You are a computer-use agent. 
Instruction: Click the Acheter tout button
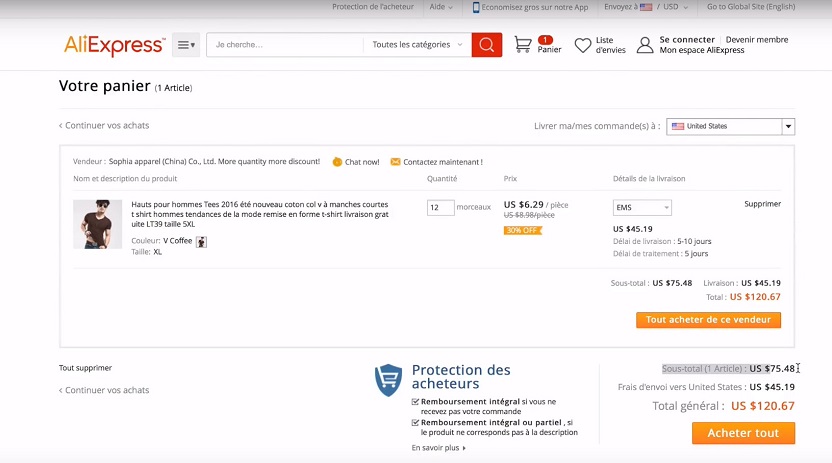click(x=743, y=433)
